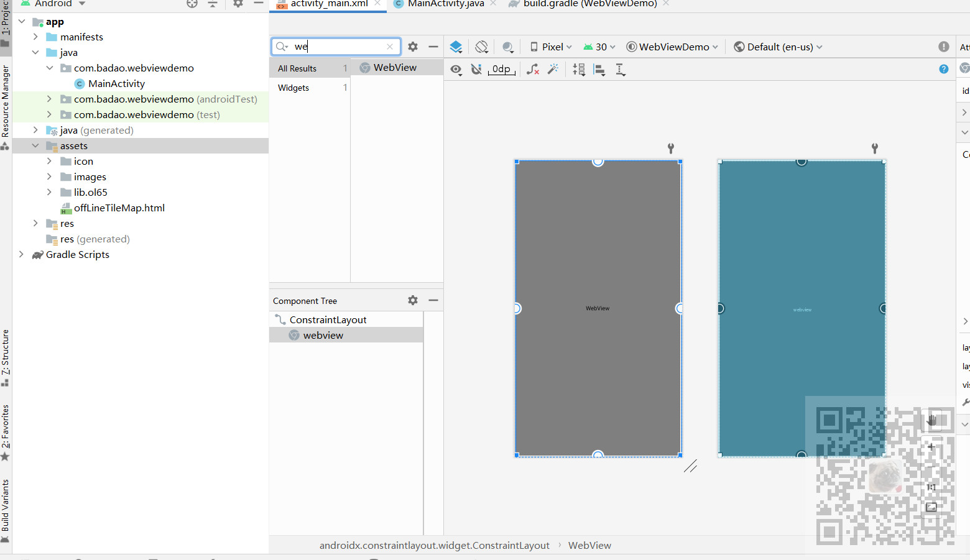Screen dimensions: 970x560
Task: Clear the palette search text
Action: 390,47
